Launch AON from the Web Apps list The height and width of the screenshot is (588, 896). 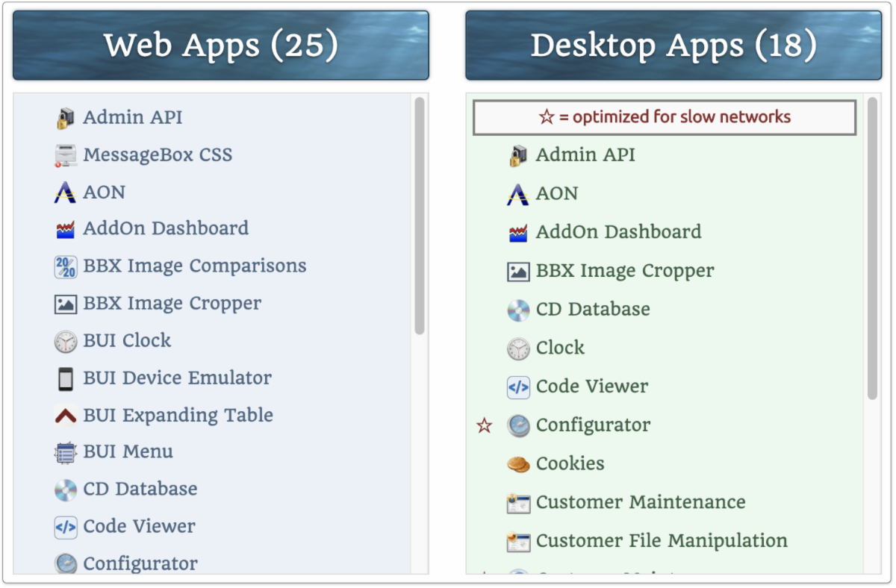104,193
